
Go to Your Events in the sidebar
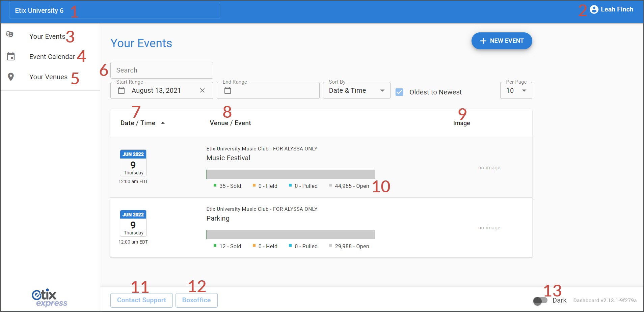point(47,36)
